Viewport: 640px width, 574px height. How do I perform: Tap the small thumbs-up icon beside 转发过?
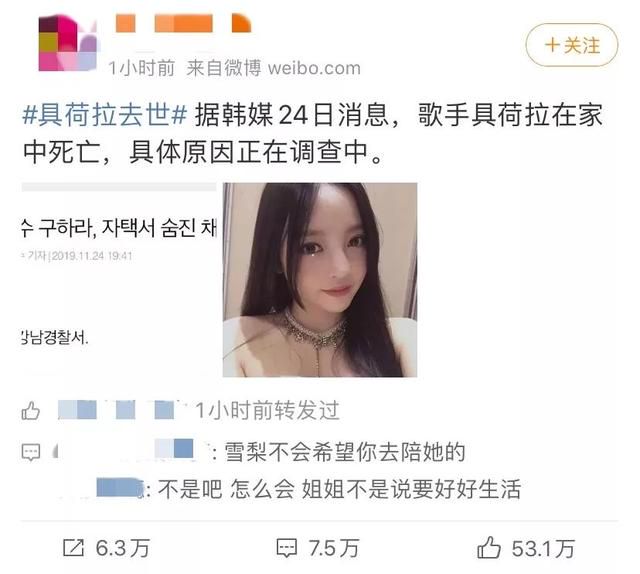click(31, 411)
